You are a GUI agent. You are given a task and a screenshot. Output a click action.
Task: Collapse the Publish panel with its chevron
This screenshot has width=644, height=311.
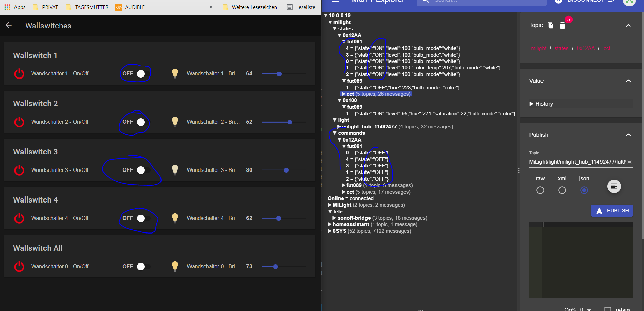pyautogui.click(x=628, y=135)
